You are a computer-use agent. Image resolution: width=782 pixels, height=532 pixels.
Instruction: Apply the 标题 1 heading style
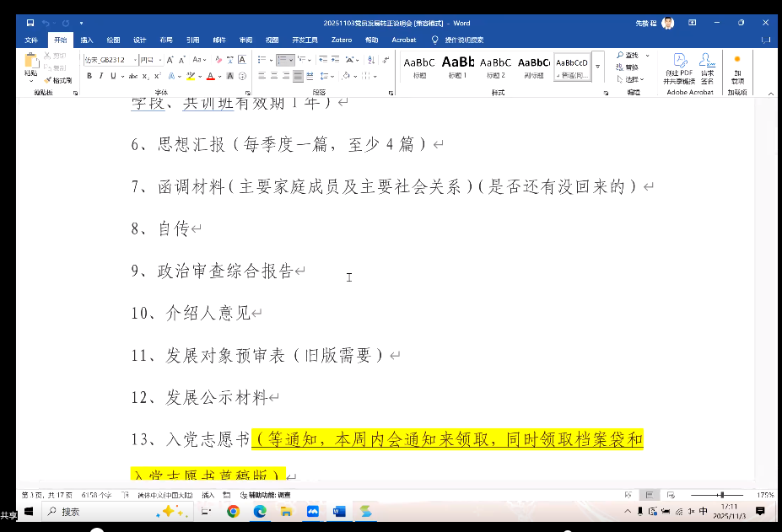(457, 66)
